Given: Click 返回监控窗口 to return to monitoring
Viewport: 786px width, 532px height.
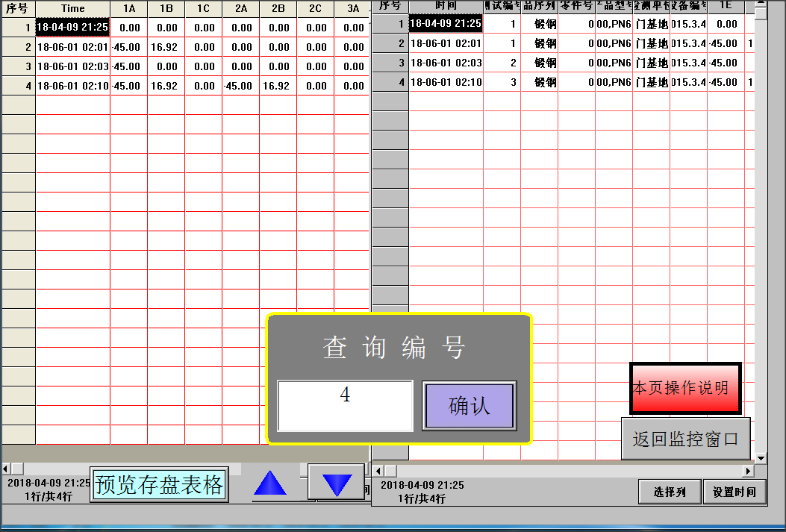Looking at the screenshot, I should tap(685, 439).
